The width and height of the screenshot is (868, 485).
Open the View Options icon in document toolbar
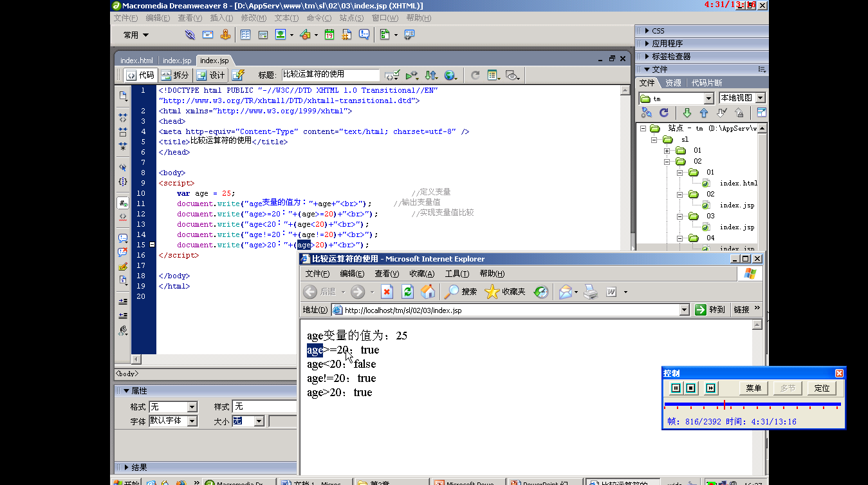click(x=494, y=75)
